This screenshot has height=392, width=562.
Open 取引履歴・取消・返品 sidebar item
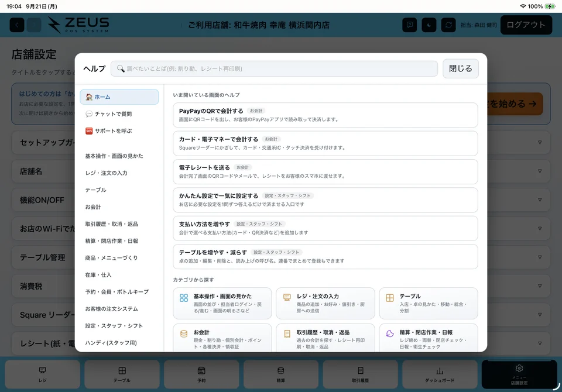(119, 224)
